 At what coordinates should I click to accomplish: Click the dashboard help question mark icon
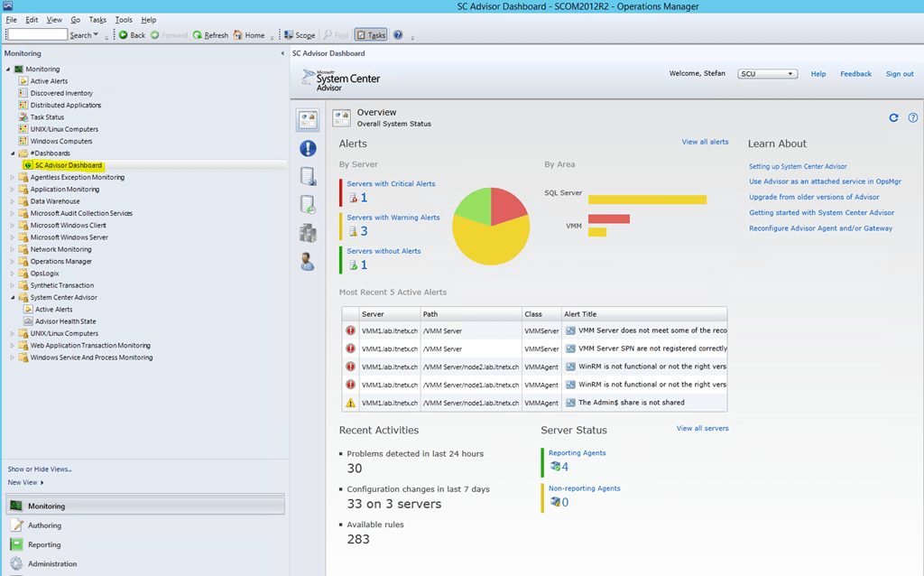(x=913, y=118)
